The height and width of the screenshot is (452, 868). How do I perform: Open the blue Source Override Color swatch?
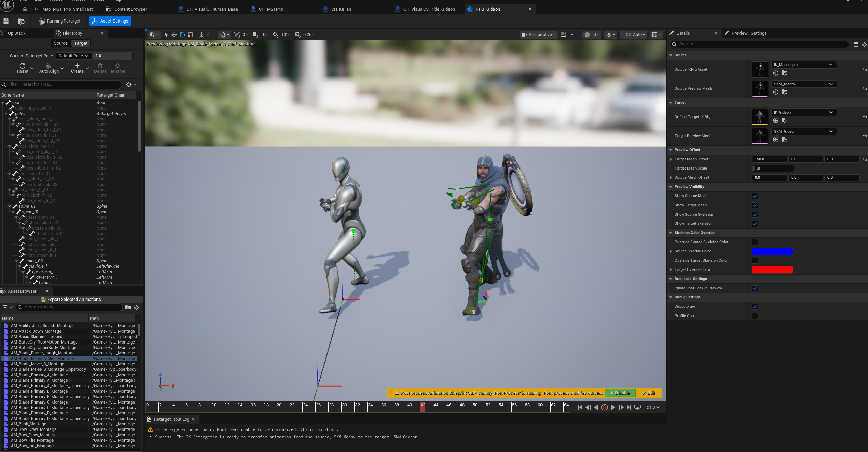pos(772,251)
